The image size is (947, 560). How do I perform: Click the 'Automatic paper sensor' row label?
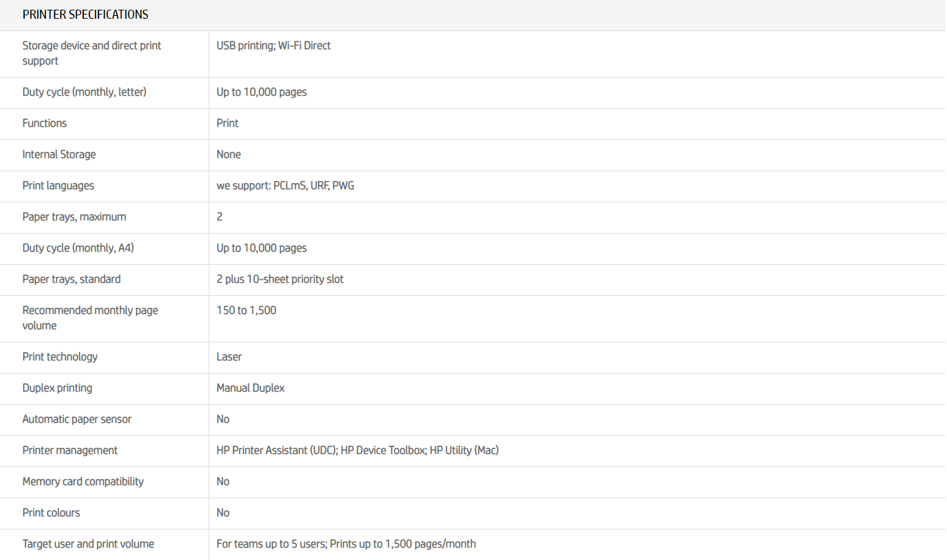point(77,419)
